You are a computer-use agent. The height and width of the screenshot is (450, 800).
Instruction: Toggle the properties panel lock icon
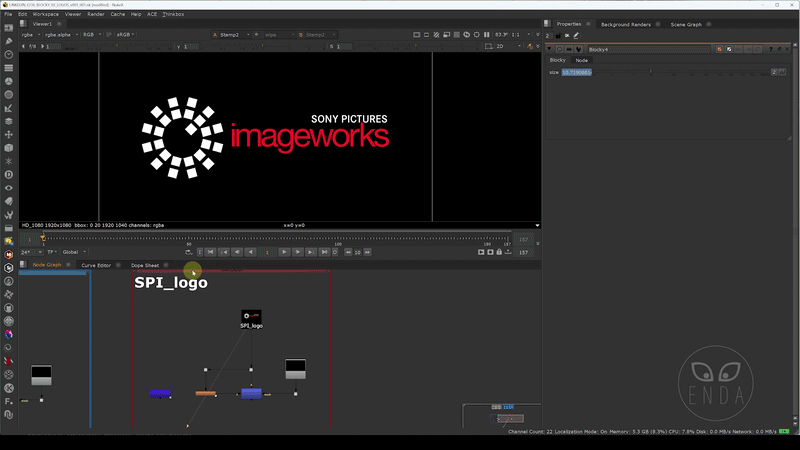point(558,36)
